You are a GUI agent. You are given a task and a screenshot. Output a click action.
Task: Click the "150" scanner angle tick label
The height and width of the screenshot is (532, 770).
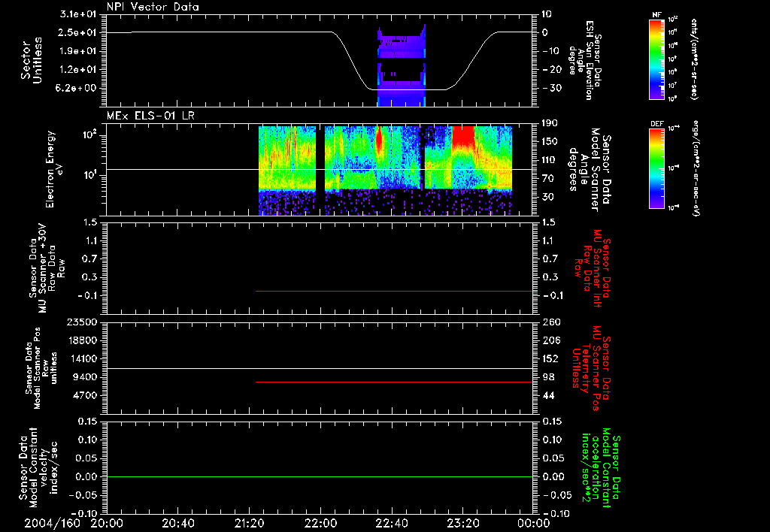(550, 142)
